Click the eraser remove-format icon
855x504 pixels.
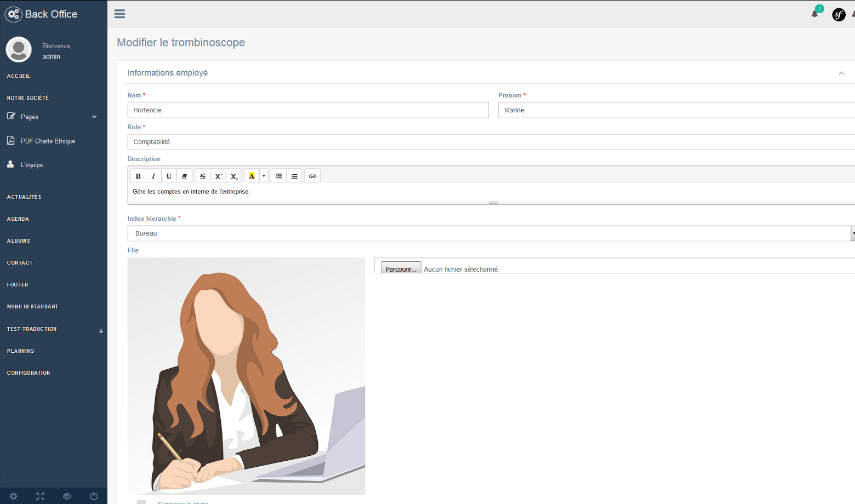coord(184,176)
